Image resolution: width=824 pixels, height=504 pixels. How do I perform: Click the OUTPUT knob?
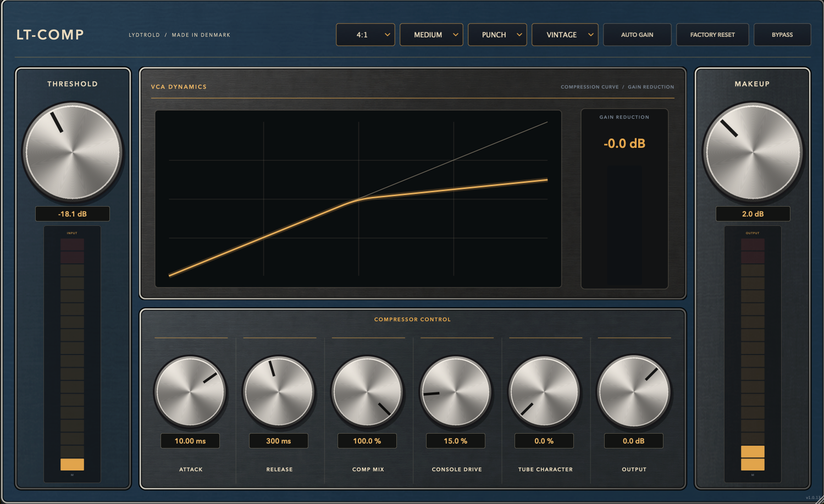[x=634, y=392]
